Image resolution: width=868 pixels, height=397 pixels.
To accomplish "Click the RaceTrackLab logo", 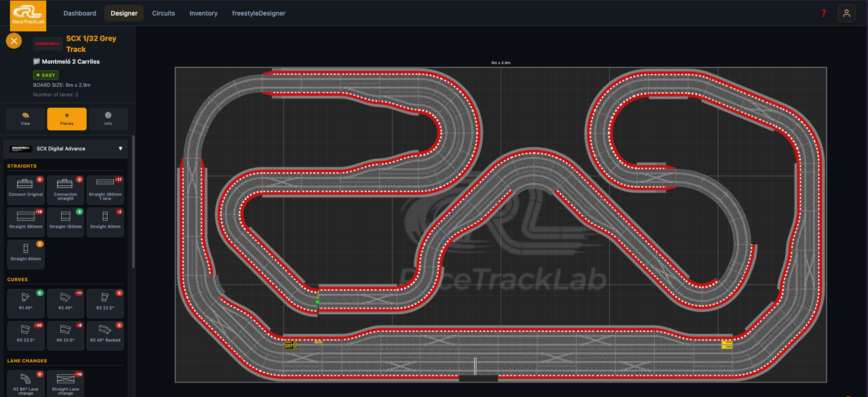I will [28, 16].
